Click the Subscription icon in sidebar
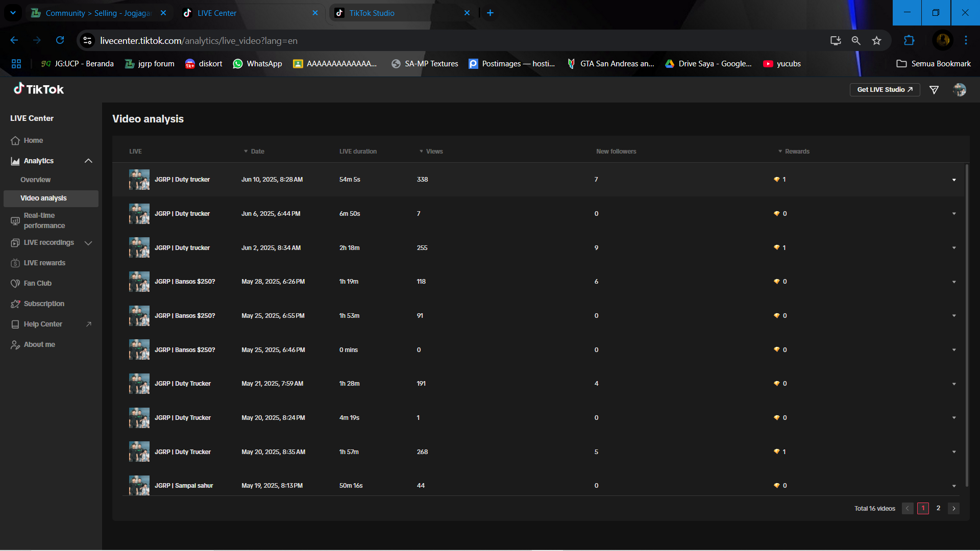This screenshot has width=980, height=551. point(15,304)
